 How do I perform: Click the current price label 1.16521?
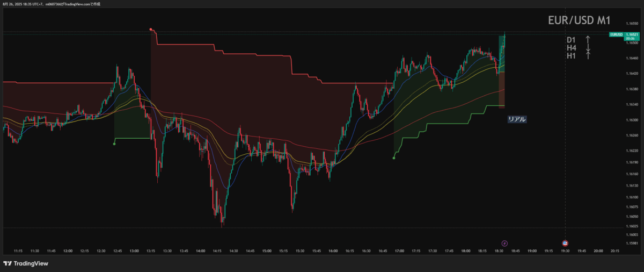631,34
